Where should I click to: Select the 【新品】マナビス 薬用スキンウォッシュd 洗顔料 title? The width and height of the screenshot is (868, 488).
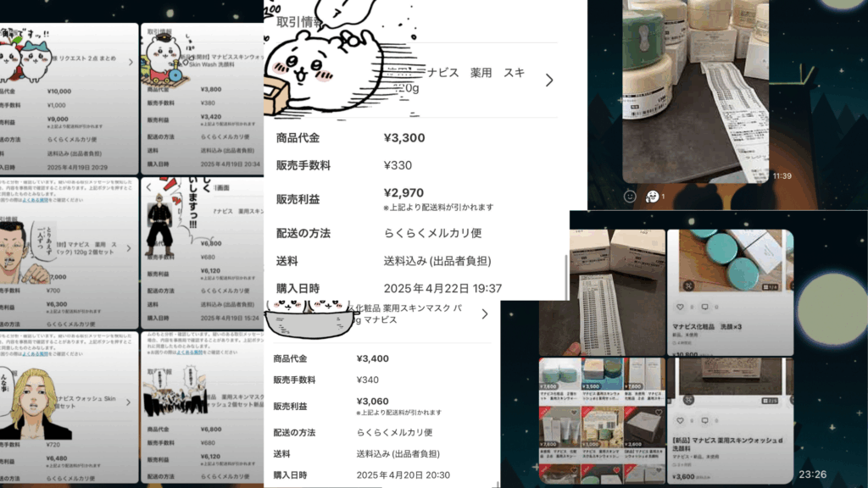click(727, 444)
